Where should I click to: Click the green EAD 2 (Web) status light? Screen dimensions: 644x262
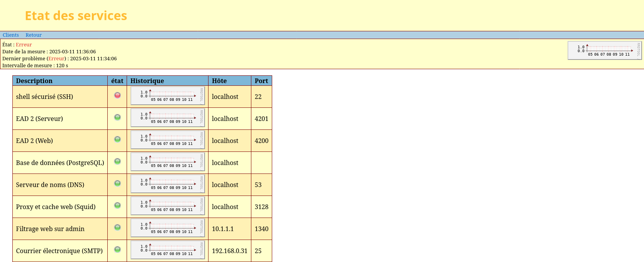117,139
